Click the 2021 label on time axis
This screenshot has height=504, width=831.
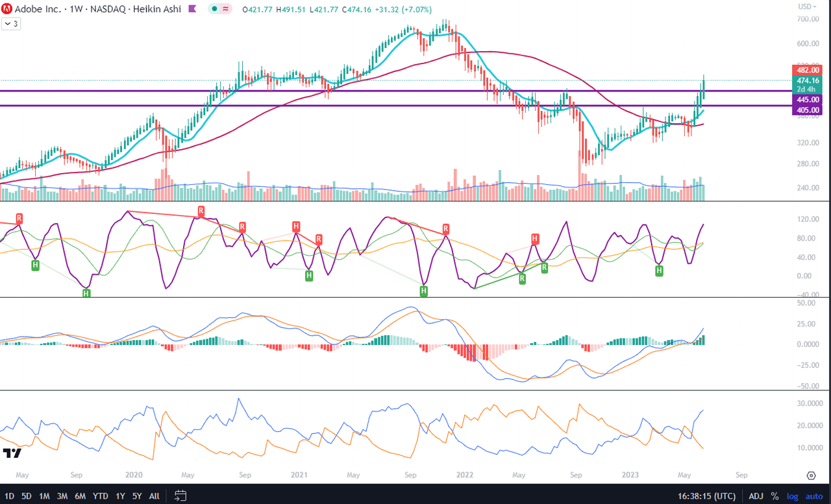299,475
